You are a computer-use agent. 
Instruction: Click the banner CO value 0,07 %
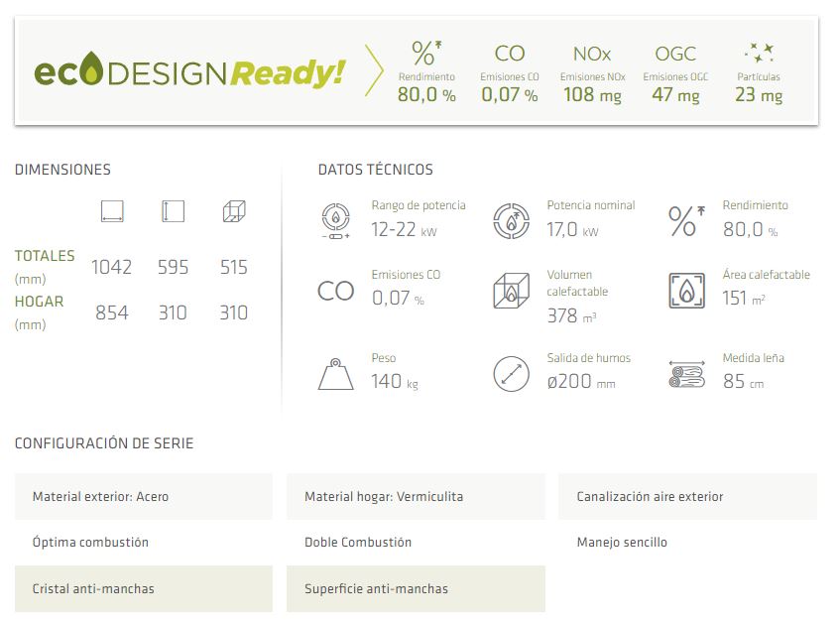510,95
